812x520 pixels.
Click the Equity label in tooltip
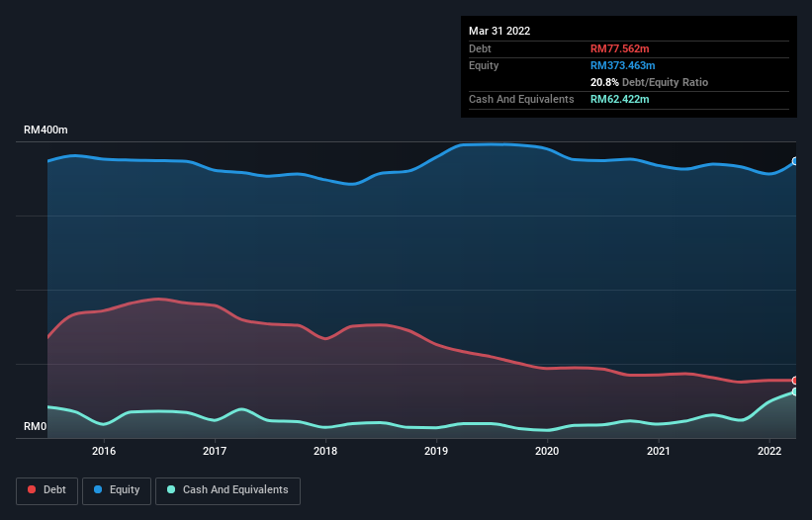[484, 65]
